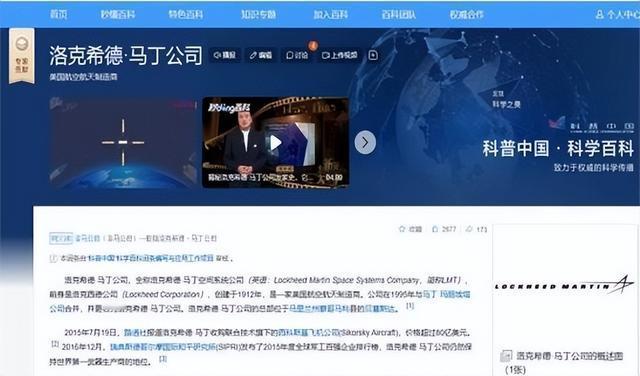Click the document icon after 上传视频
The image size is (640, 376).
tap(373, 55)
